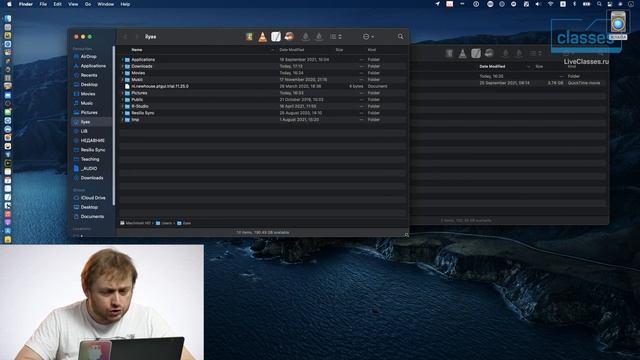Image resolution: width=640 pixels, height=360 pixels.
Task: Select the Public folder name in list
Action: (137, 100)
